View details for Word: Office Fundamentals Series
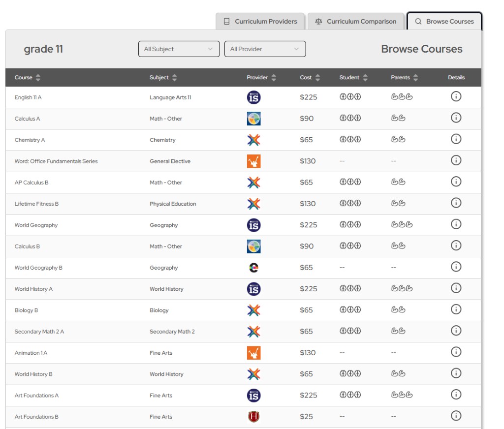The width and height of the screenshot is (504, 429). [x=456, y=160]
